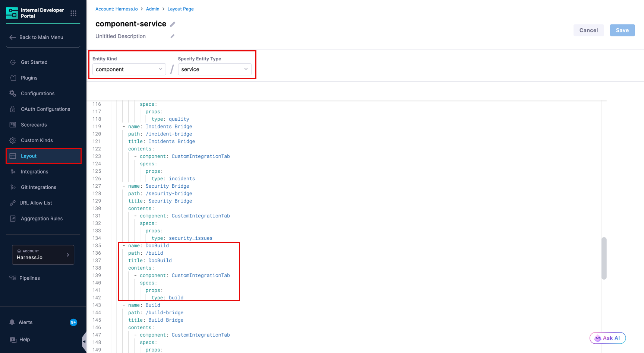Click the YAML editor vertical scrollbar thumb
Viewport: 644px width, 353px height.
pyautogui.click(x=604, y=258)
